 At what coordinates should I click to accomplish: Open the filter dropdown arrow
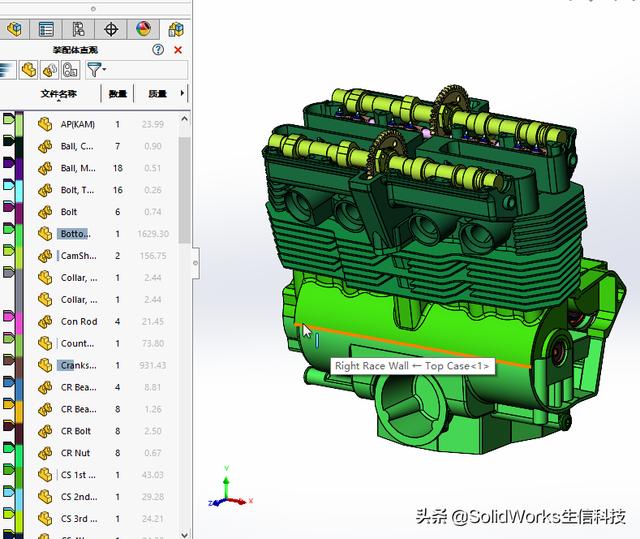coord(104,69)
